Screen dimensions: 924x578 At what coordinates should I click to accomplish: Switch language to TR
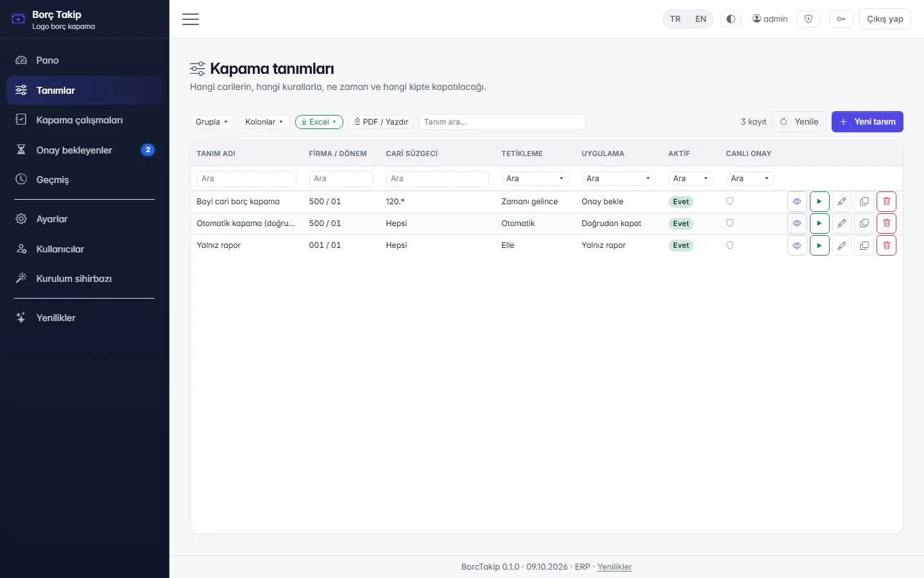click(675, 19)
